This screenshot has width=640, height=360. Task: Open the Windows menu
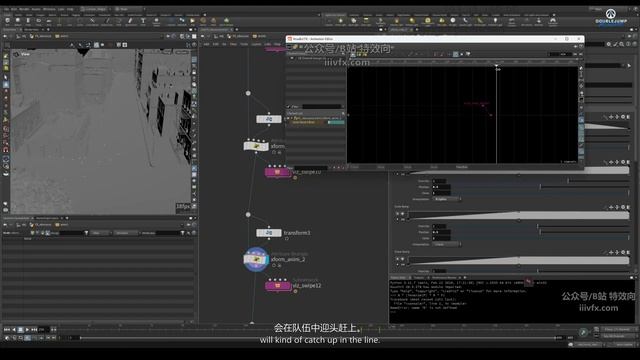click(49, 9)
